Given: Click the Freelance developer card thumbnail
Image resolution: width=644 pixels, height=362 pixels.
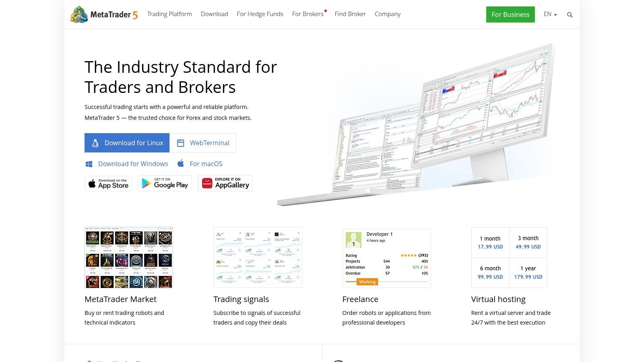Looking at the screenshot, I should (x=387, y=258).
